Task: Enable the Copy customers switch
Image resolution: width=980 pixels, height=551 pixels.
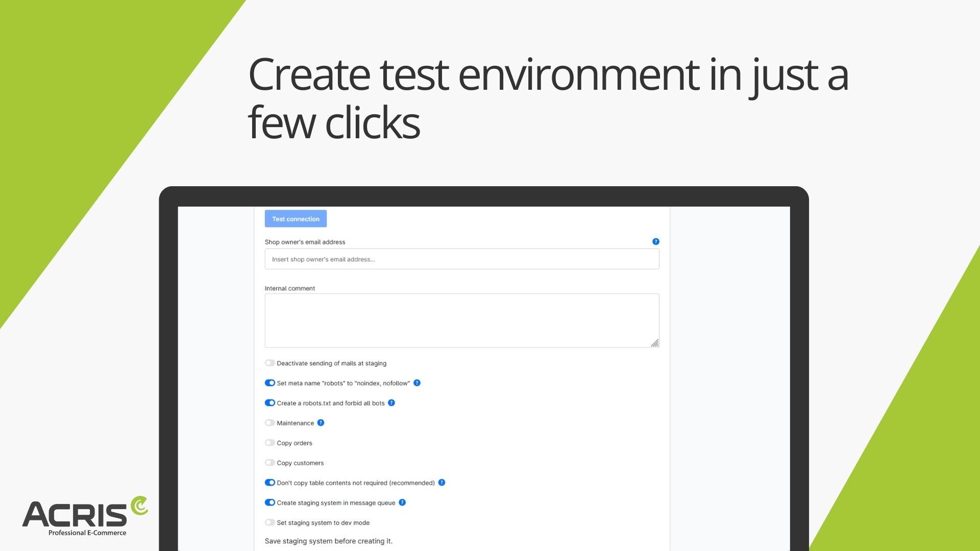Action: coord(269,463)
